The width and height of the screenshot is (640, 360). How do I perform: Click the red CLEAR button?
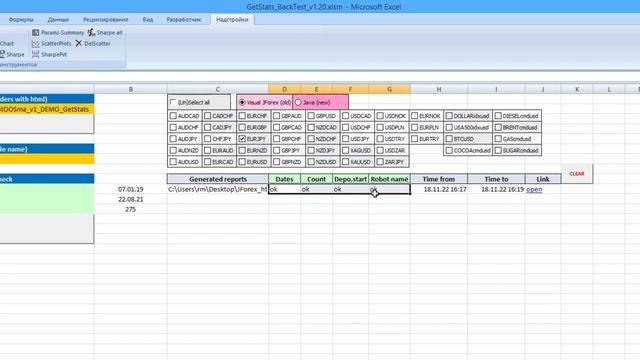[x=577, y=174]
